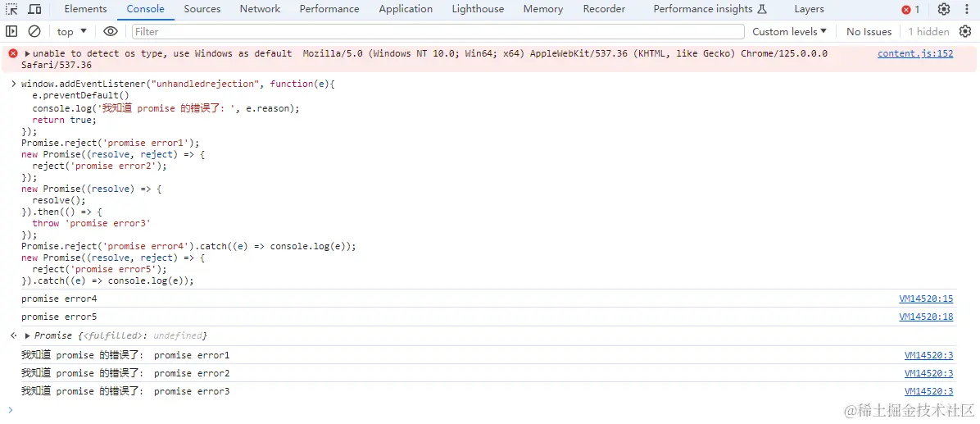Activate the inspect element picker icon
Viewport: 980px width, 424px height.
(11, 9)
